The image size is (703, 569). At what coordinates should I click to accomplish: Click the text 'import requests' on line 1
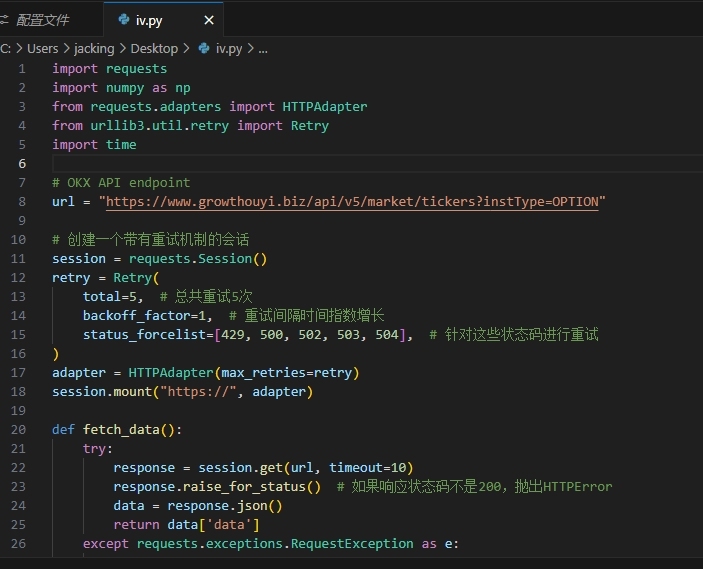109,69
